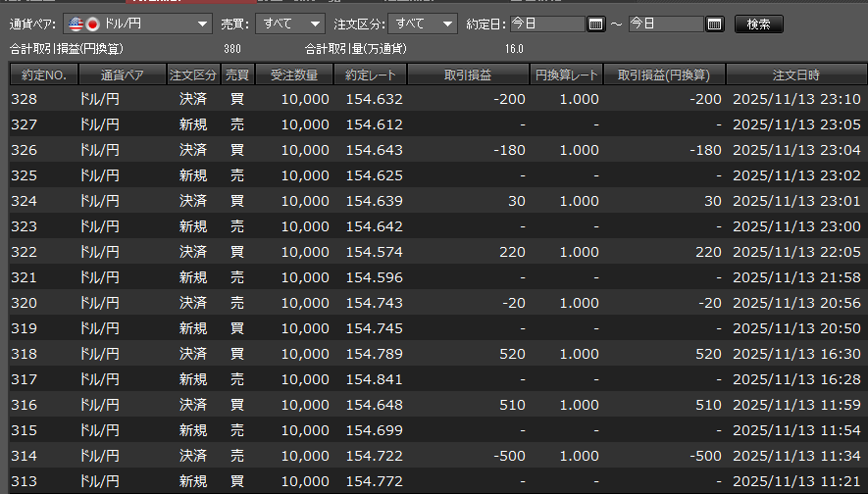Sort by 注文日時 column header
The width and height of the screenshot is (868, 494).
[795, 74]
